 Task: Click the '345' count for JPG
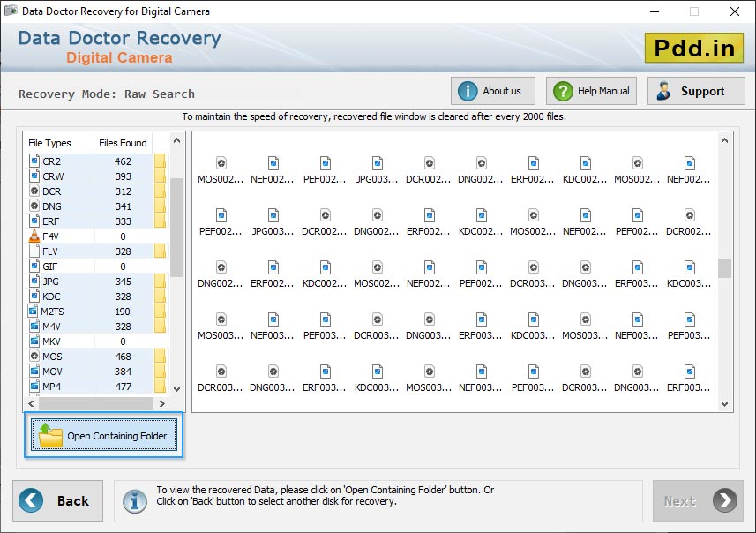point(123,281)
